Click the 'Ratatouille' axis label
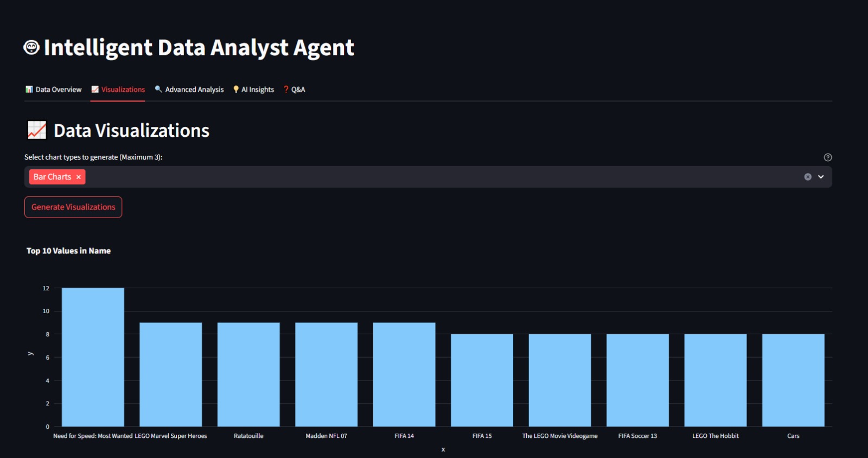Screen dimensions: 868x458 coord(248,436)
